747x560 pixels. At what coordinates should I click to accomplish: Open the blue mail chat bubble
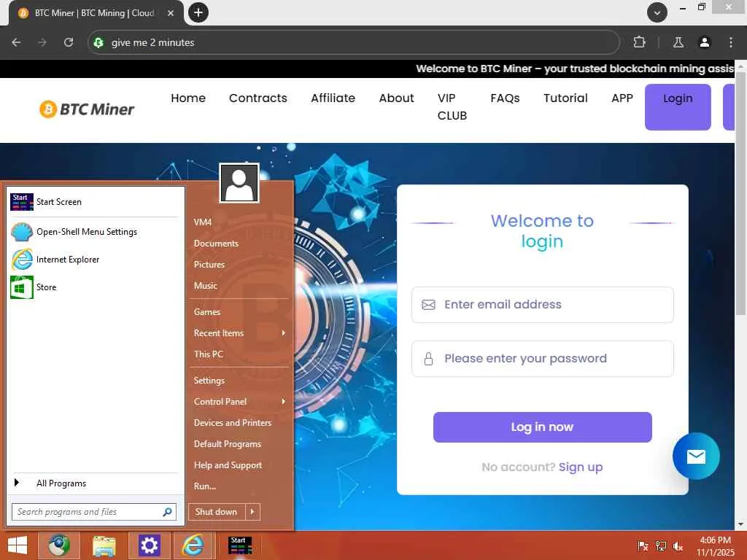pos(696,456)
